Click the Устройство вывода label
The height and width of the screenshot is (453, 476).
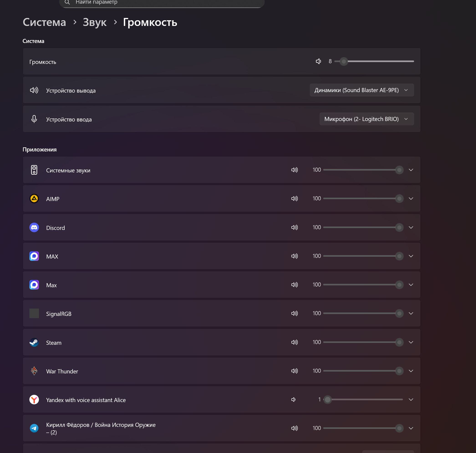tap(71, 91)
